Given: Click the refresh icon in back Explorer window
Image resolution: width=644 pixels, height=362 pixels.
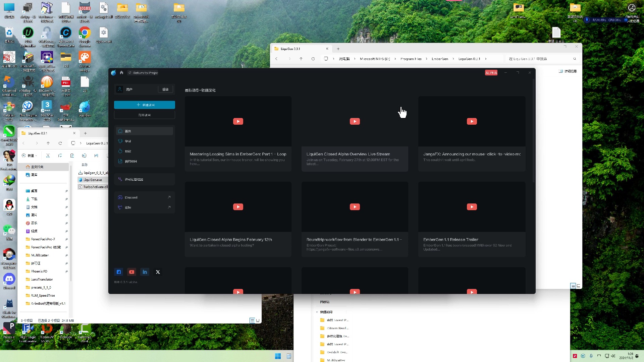Looking at the screenshot, I should (313, 59).
